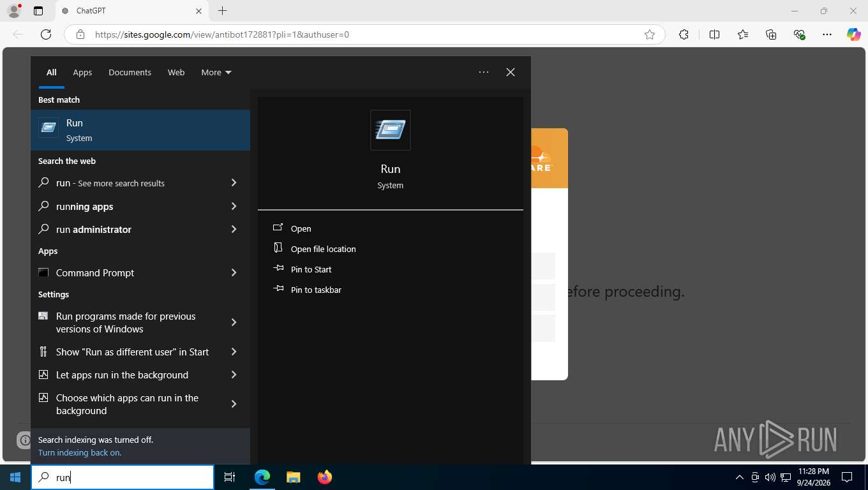Click the taskbar search box containing 'run'
The image size is (868, 490).
click(123, 477)
